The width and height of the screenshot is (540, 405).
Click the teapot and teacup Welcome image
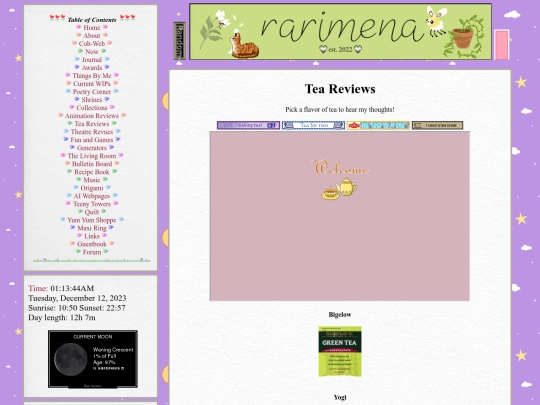tap(340, 179)
